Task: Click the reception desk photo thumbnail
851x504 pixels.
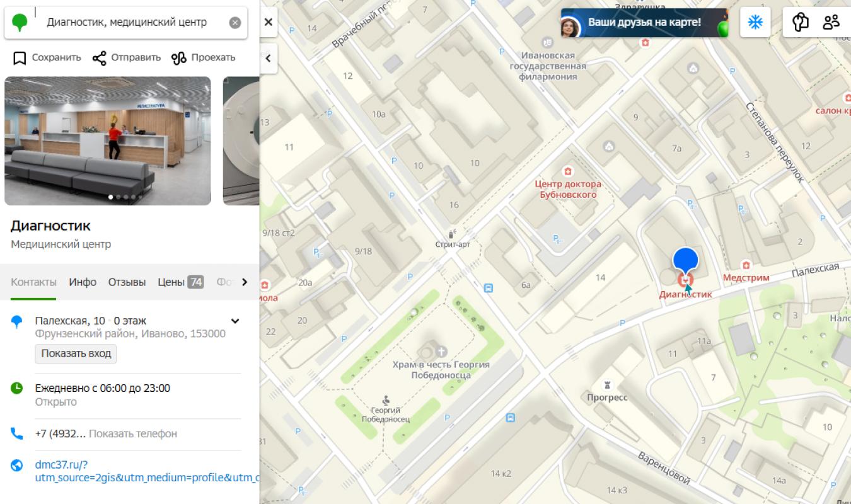Action: coord(107,141)
